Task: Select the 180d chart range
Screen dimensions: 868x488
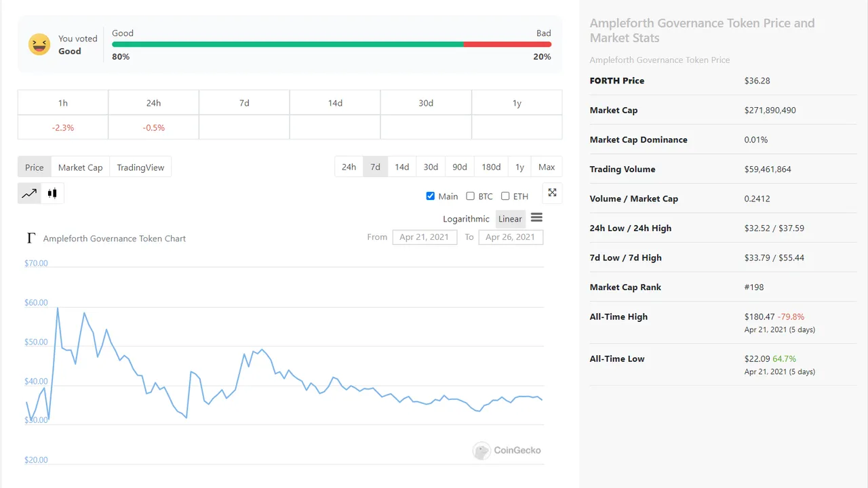Action: (x=491, y=167)
